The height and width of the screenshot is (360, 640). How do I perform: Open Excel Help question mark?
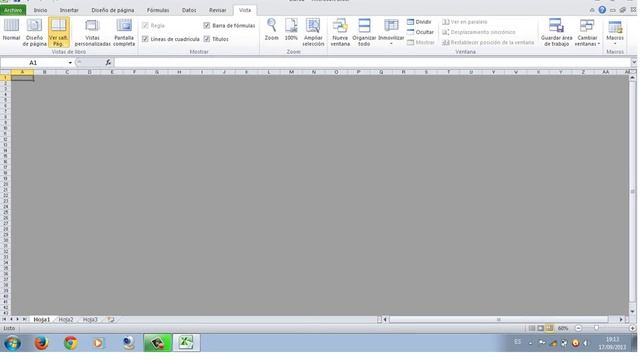pyautogui.click(x=602, y=10)
